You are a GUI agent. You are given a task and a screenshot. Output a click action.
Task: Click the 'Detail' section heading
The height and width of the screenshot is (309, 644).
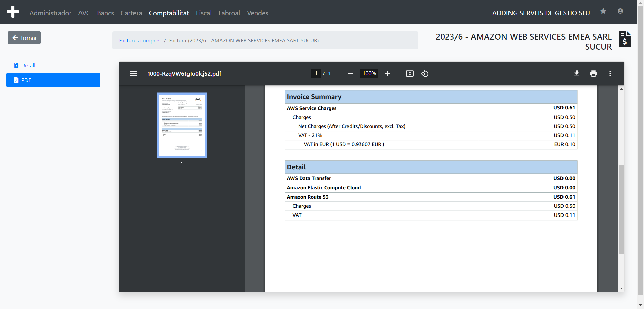(296, 167)
